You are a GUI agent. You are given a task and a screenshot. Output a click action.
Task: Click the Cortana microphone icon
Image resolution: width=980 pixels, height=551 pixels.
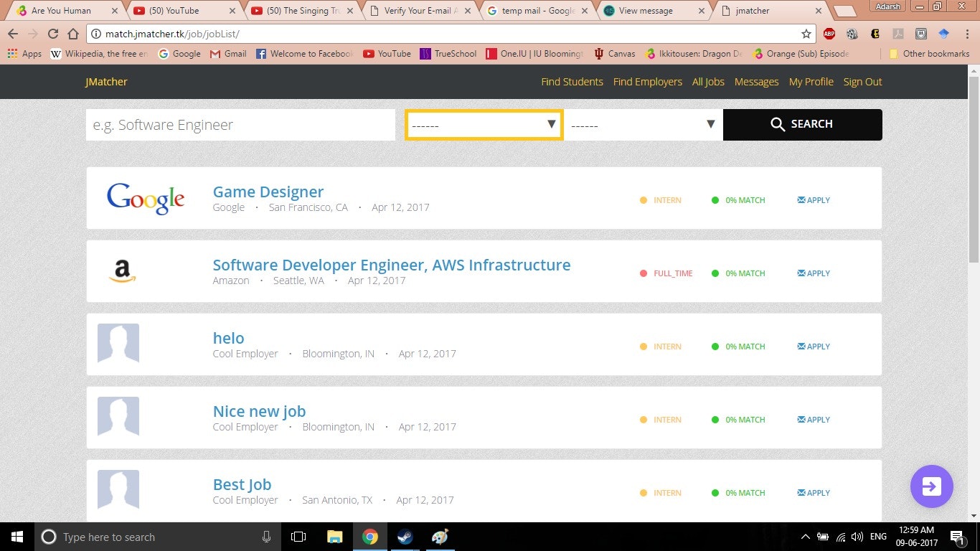(x=266, y=537)
